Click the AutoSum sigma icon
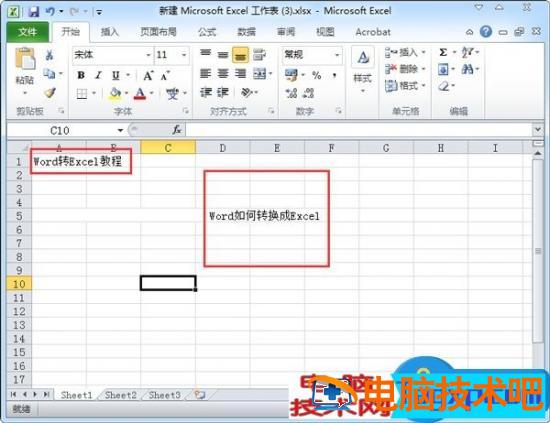 [x=443, y=53]
